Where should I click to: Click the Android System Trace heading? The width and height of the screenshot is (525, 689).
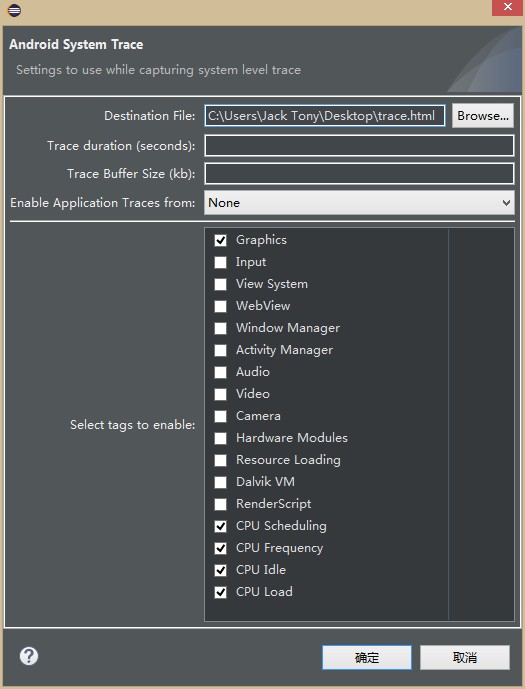[x=76, y=44]
